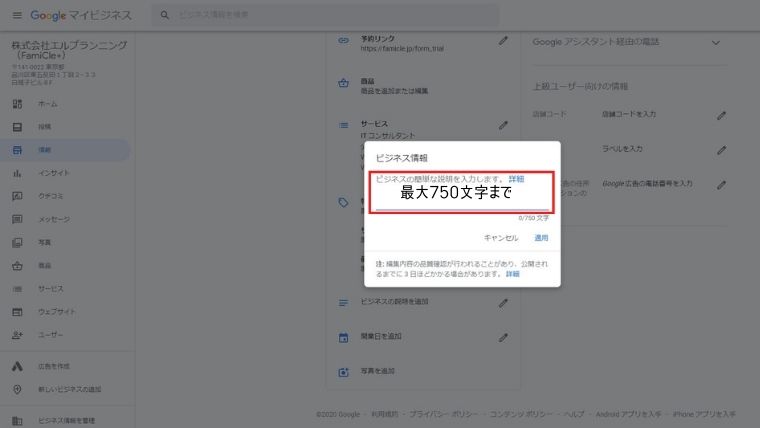This screenshot has width=760, height=428.
Task: Edit 店舗コード with its pencil icon
Action: 722,115
